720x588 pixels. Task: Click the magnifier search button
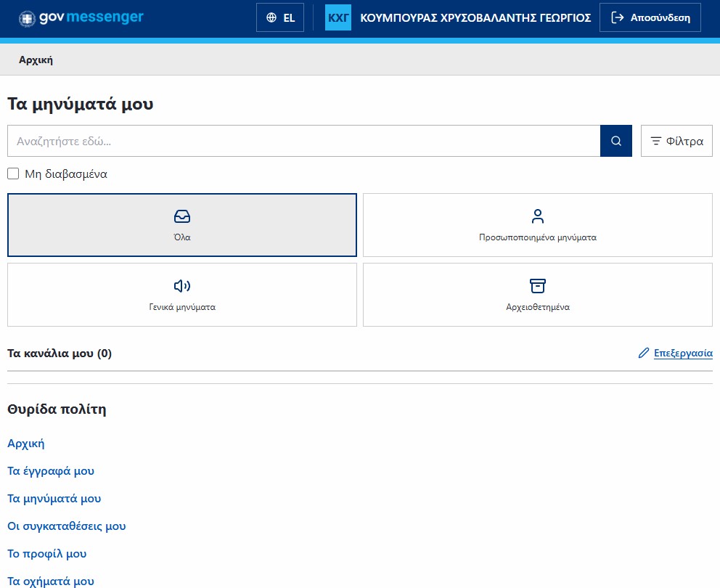[x=616, y=141]
